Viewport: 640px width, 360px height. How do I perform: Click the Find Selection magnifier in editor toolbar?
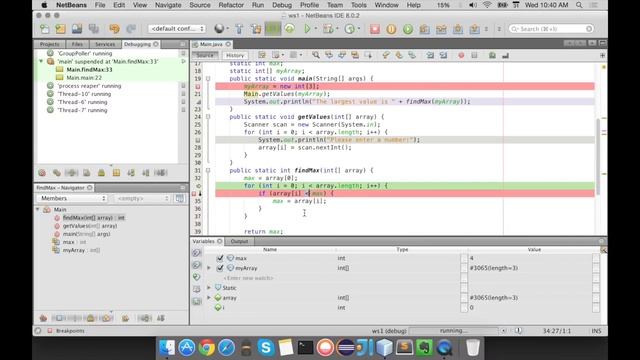316,55
